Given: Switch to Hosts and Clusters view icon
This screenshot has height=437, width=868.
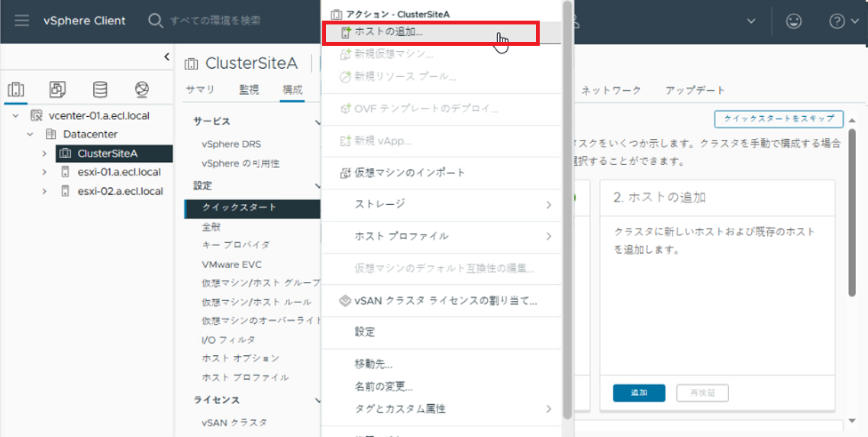Looking at the screenshot, I should (x=16, y=89).
